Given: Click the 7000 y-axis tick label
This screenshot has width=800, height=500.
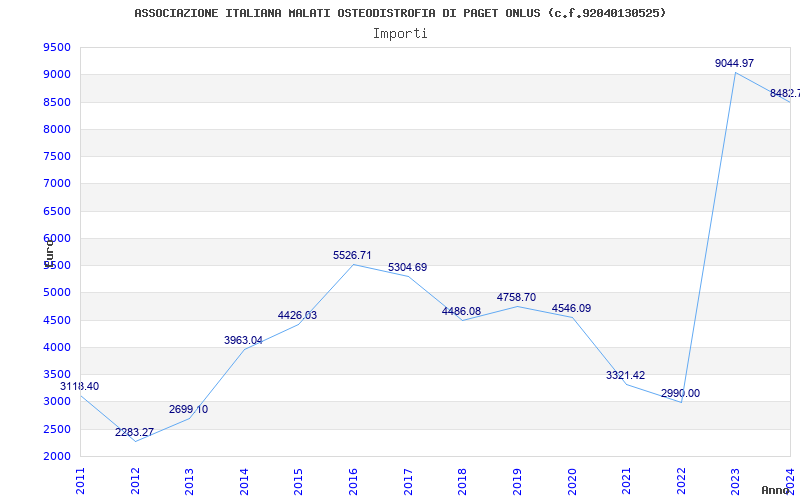Looking at the screenshot, I should point(57,183).
